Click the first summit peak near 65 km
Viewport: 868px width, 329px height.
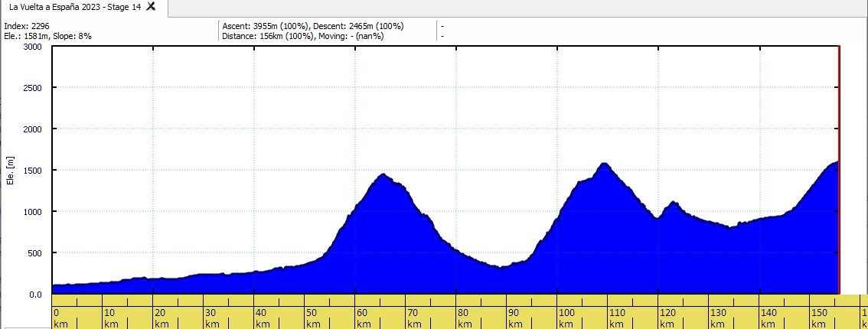383,175
